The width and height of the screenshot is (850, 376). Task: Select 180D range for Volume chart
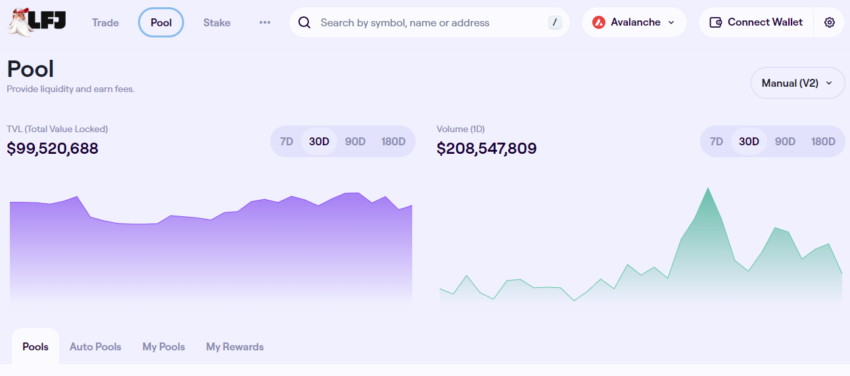click(823, 141)
